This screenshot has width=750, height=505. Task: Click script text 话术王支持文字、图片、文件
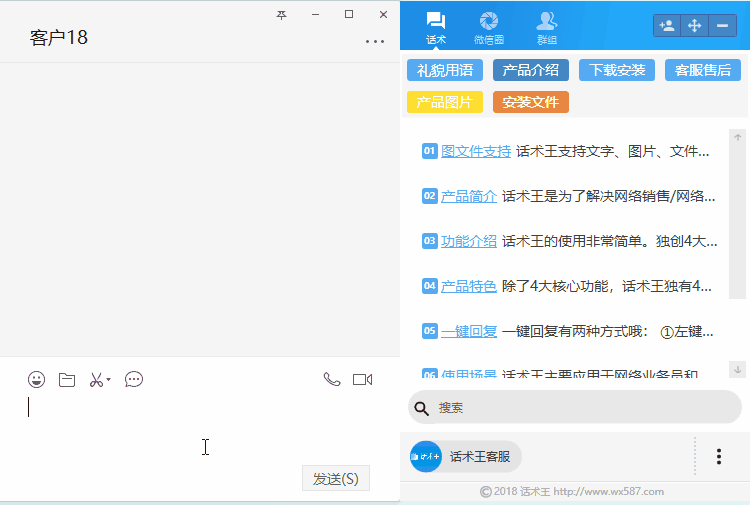click(612, 152)
